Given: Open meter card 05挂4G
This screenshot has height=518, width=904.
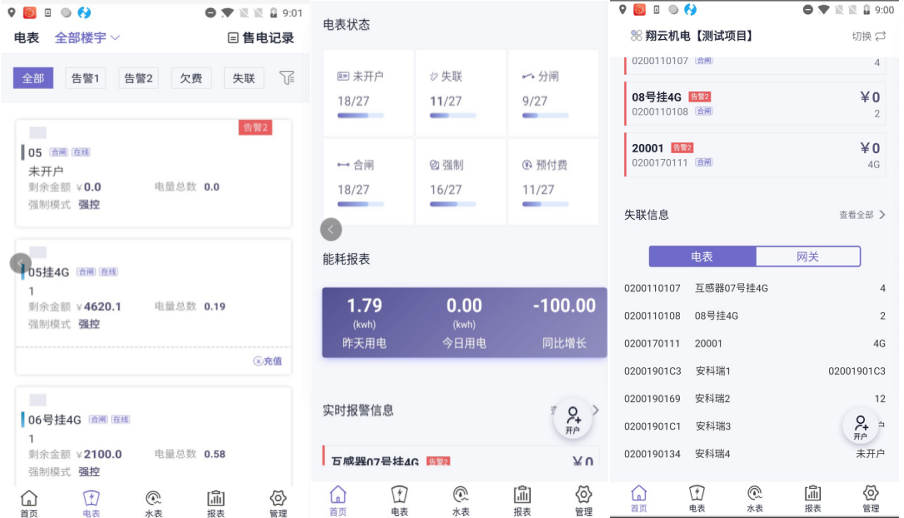Looking at the screenshot, I should (153, 306).
